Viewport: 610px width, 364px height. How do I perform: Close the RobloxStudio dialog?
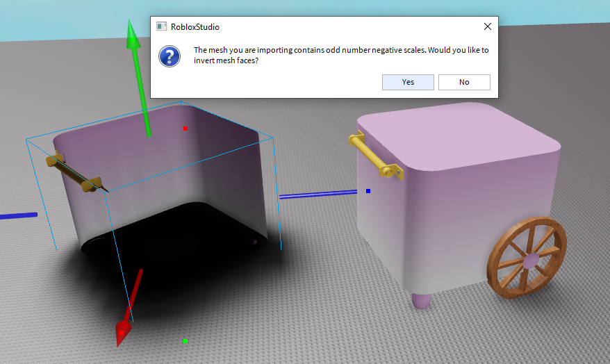(x=488, y=26)
